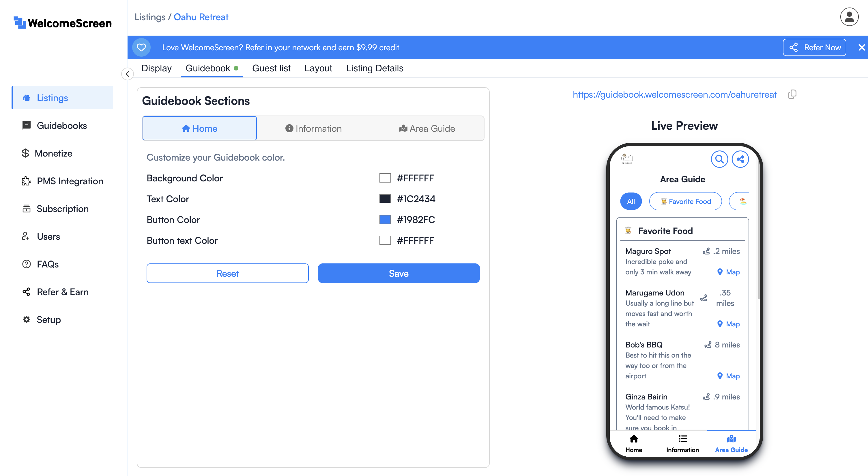Open the Button text Color swatch
868x476 pixels.
point(385,241)
